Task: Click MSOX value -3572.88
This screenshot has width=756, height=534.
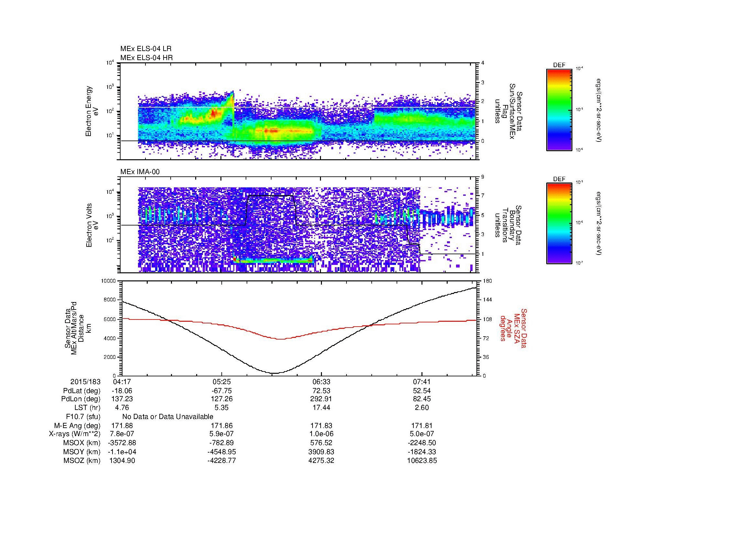Action: click(x=122, y=443)
